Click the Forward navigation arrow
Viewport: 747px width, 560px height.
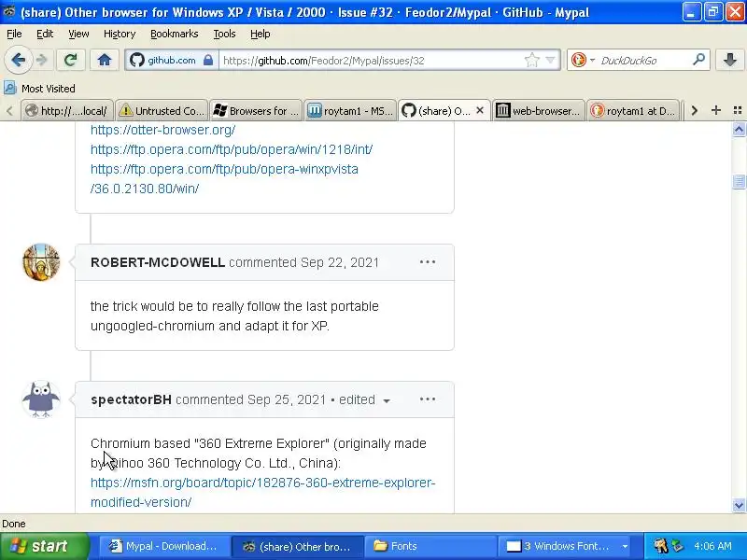click(42, 60)
